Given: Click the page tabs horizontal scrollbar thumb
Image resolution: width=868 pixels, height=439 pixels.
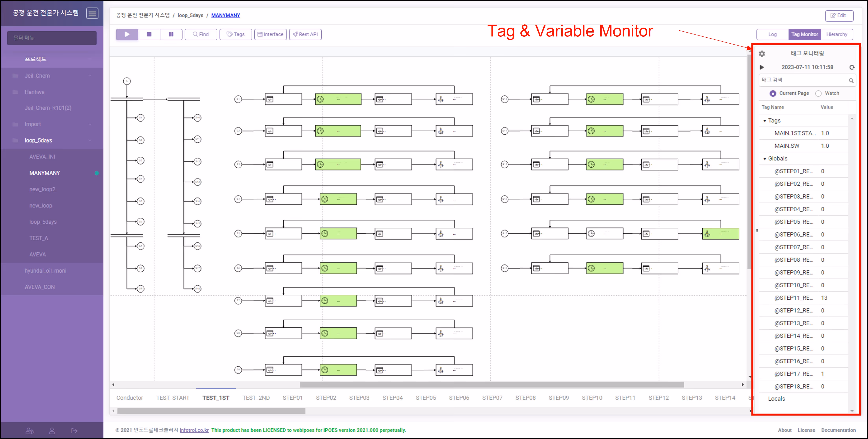Looking at the screenshot, I should pos(211,411).
